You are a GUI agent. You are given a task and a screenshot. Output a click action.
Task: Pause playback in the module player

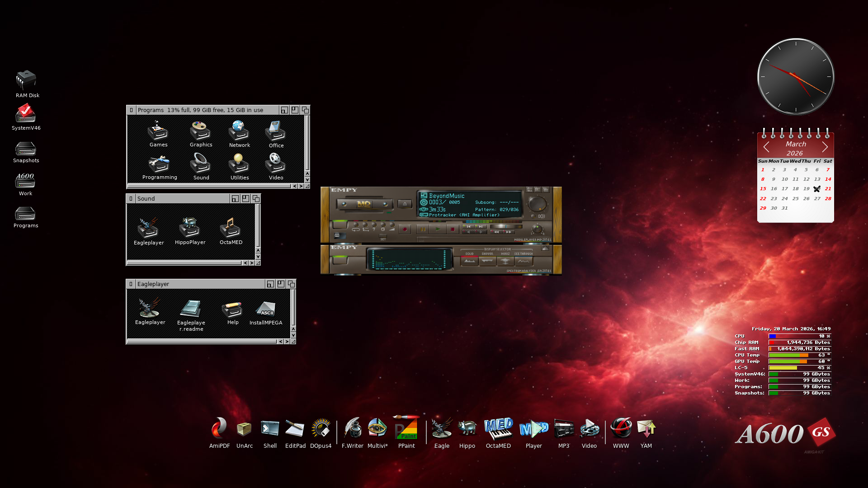423,229
